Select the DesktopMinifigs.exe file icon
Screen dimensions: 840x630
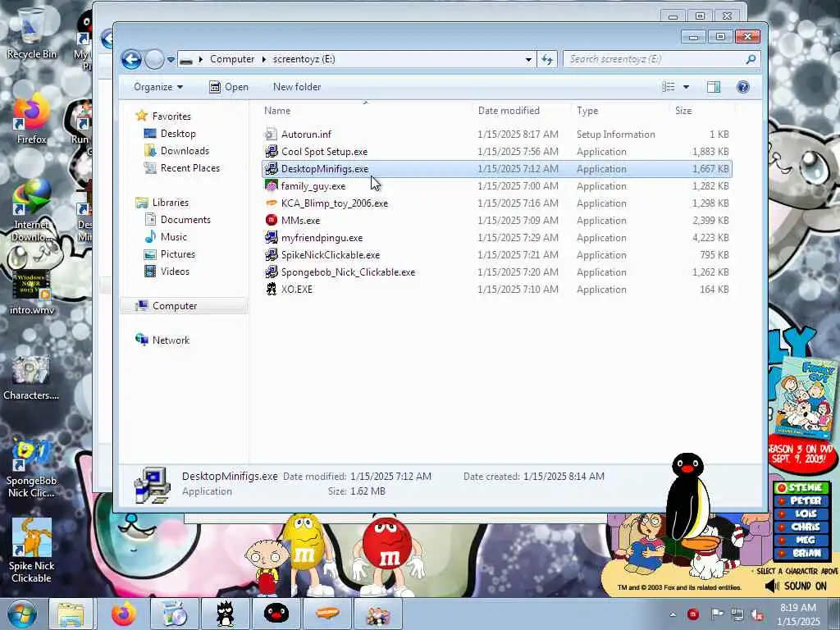[x=271, y=168]
